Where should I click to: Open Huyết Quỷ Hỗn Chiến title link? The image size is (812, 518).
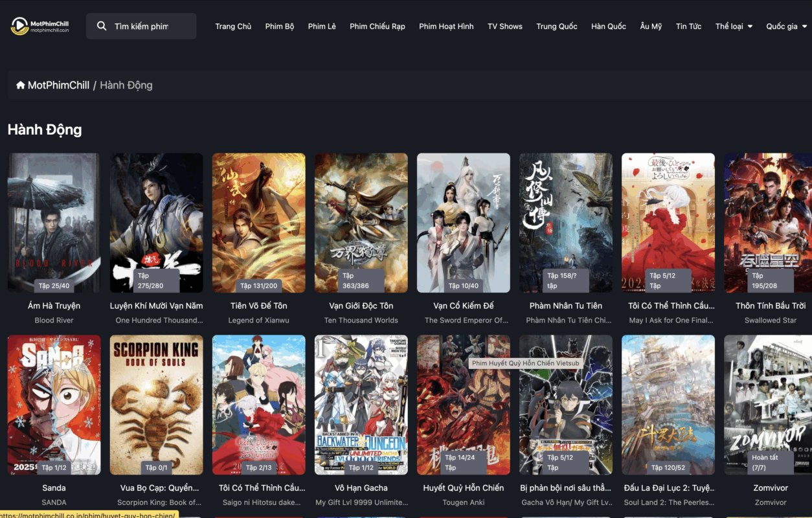pos(463,488)
